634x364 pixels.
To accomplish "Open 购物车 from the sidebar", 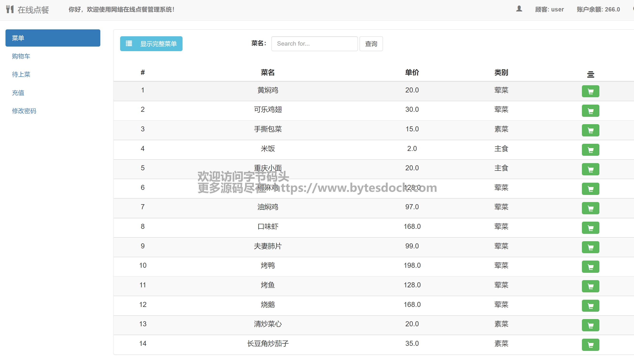I will (21, 56).
